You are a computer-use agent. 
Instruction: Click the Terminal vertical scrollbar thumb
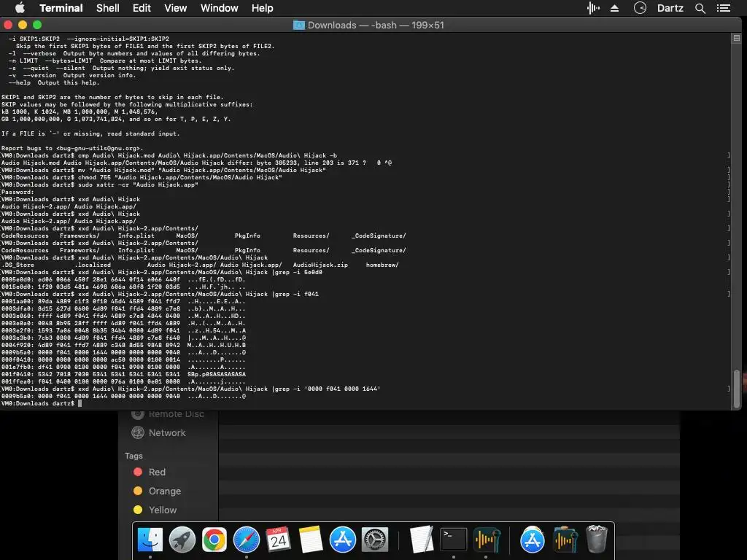click(737, 388)
